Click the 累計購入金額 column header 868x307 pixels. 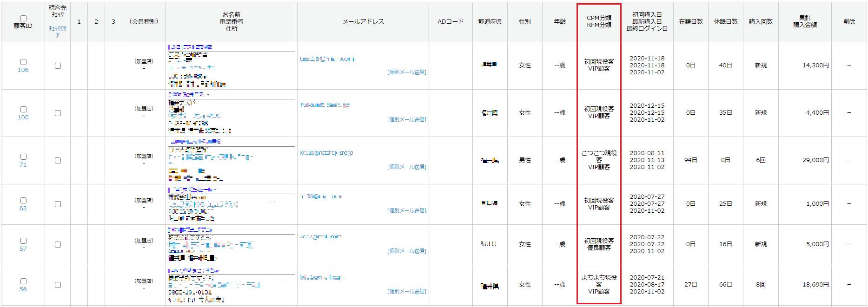click(805, 21)
